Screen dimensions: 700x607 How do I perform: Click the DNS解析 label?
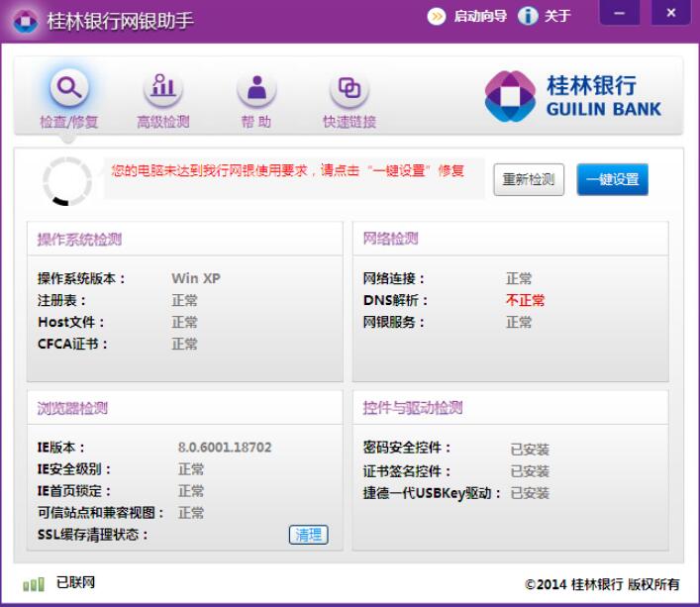(395, 300)
